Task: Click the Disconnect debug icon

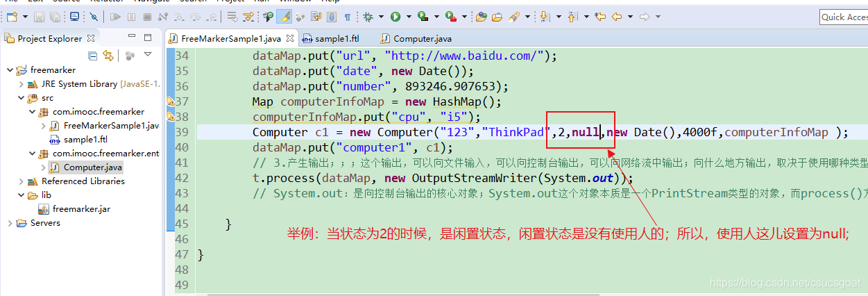Action: click(163, 17)
